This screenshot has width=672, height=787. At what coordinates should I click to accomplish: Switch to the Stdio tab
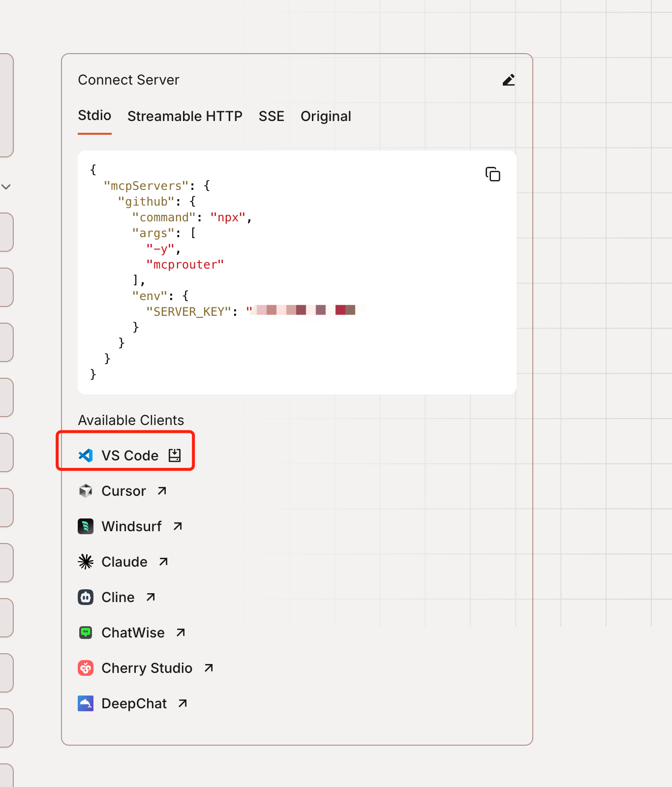(94, 116)
